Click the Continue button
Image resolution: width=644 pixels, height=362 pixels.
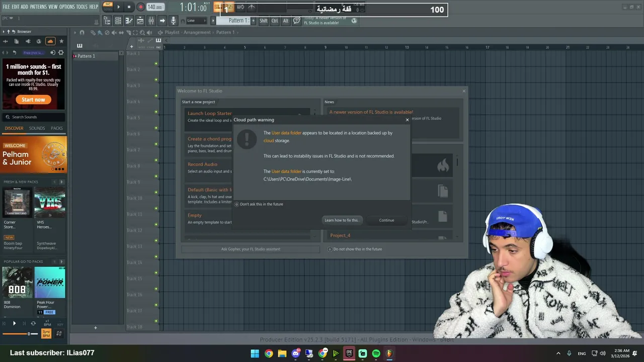click(386, 220)
